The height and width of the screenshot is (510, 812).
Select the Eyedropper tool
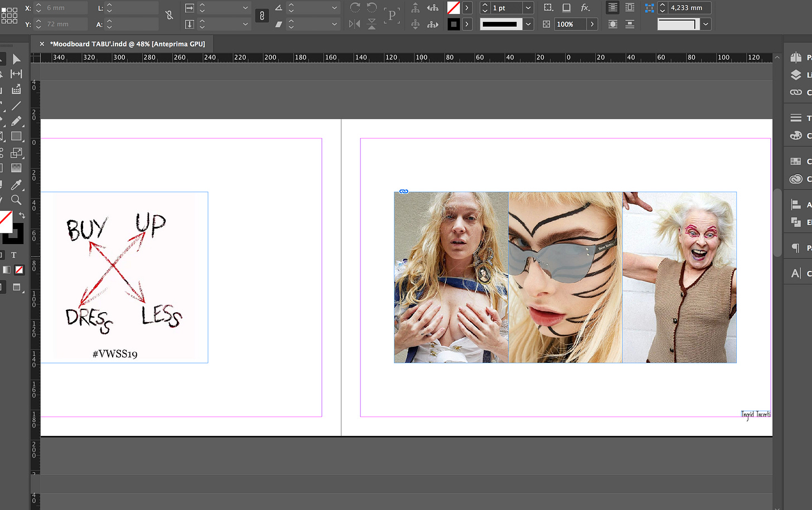click(16, 184)
